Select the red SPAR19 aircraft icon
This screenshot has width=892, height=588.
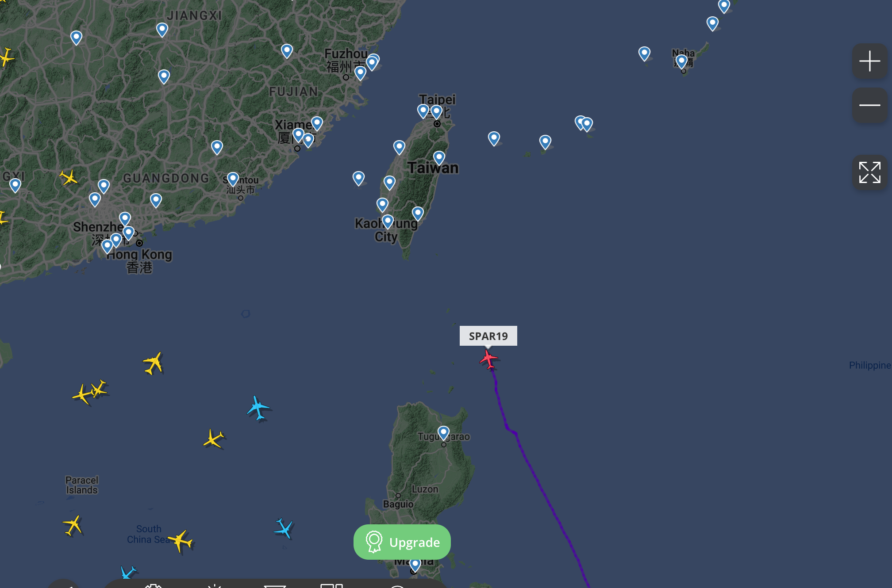coord(488,359)
